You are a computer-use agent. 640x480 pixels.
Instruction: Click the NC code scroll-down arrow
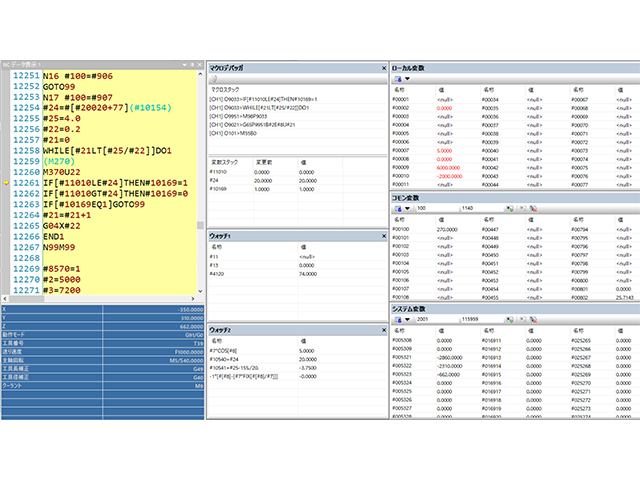[x=200, y=291]
